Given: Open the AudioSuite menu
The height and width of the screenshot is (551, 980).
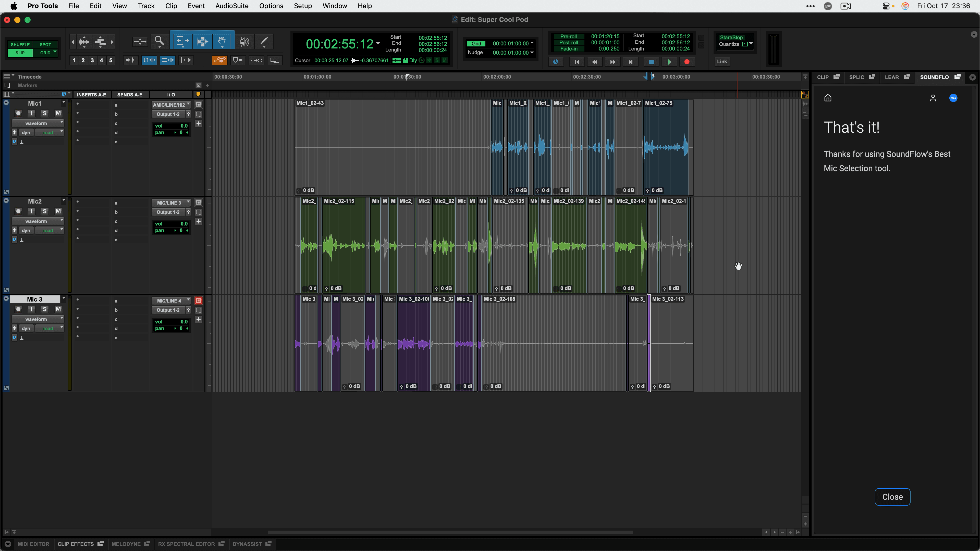Looking at the screenshot, I should coord(232,6).
